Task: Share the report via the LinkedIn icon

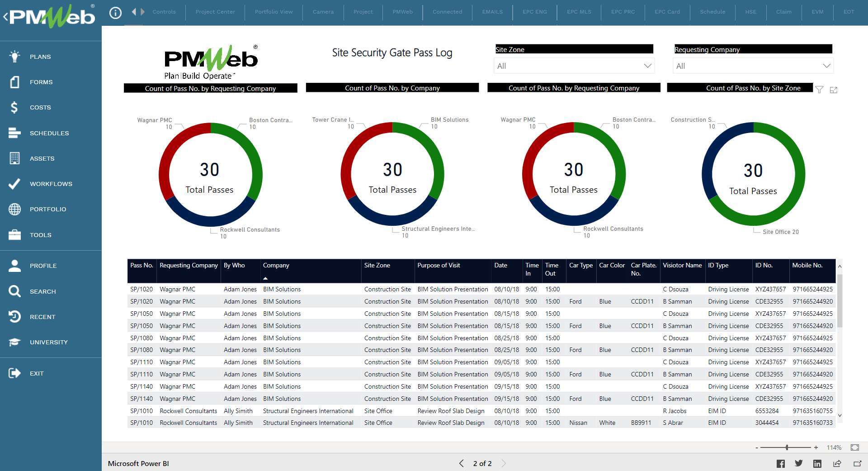Action: 817,463
